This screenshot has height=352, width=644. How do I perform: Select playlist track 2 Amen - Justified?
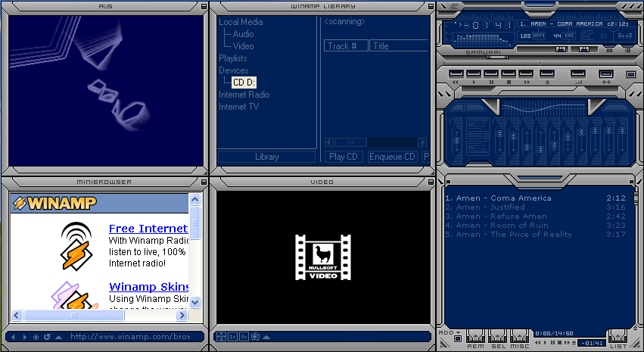(536, 207)
